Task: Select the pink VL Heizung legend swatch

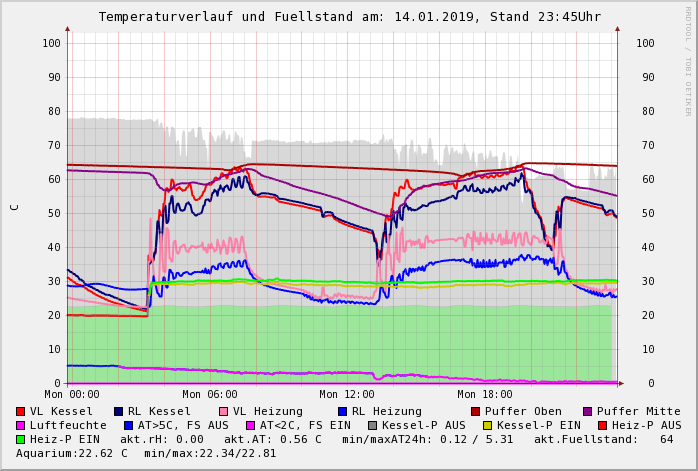Action: (223, 411)
